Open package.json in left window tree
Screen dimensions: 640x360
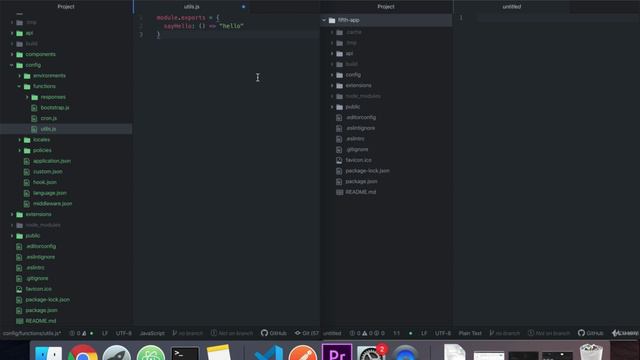tap(41, 310)
